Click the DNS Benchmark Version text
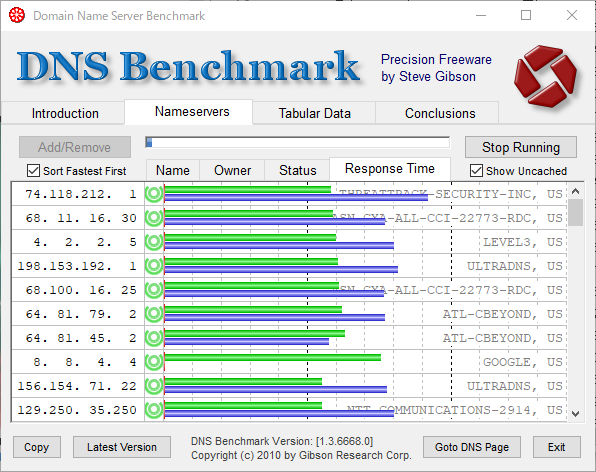The image size is (596, 472). tap(282, 441)
